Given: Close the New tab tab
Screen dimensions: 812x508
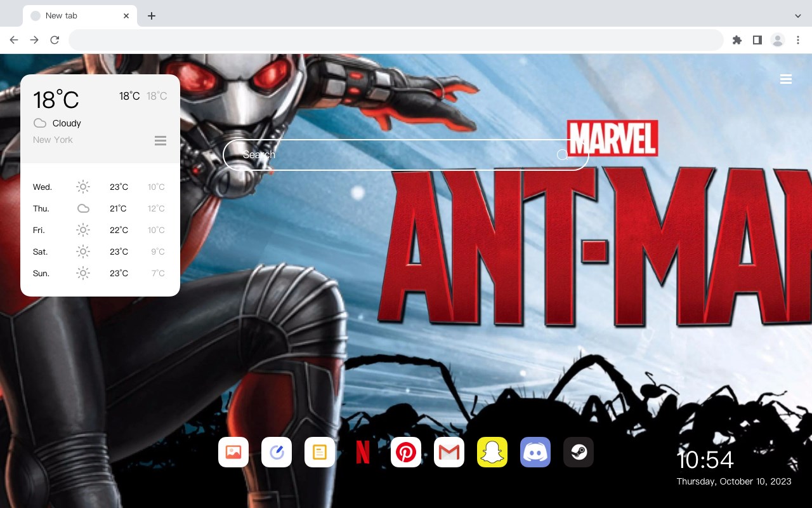Looking at the screenshot, I should pyautogui.click(x=126, y=16).
